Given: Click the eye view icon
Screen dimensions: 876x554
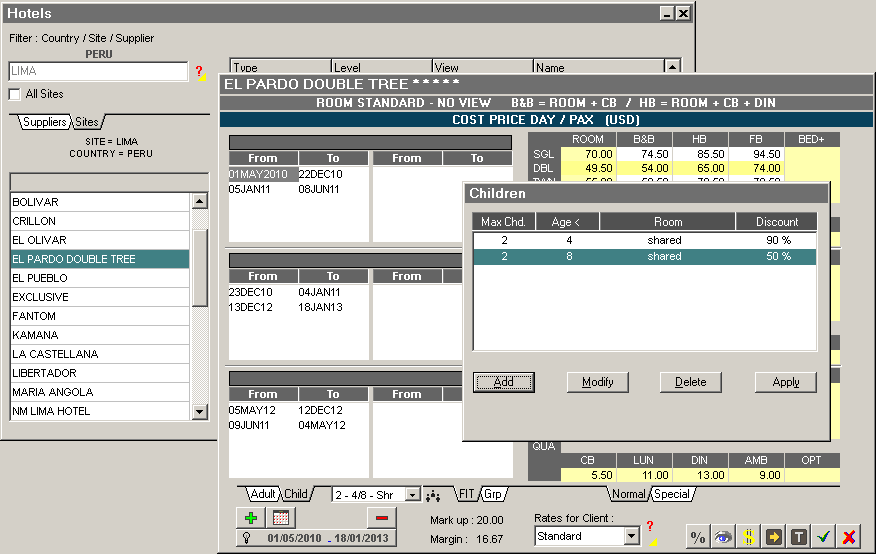Looking at the screenshot, I should click(x=723, y=537).
